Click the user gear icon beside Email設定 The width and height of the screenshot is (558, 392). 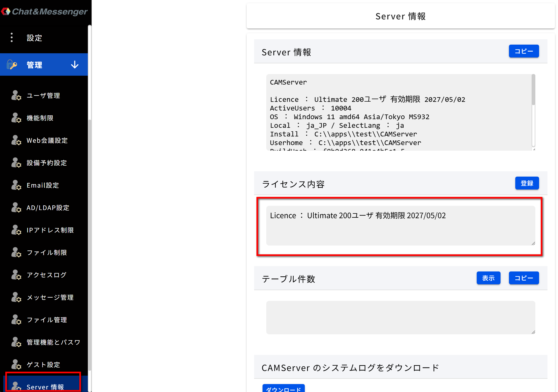16,185
